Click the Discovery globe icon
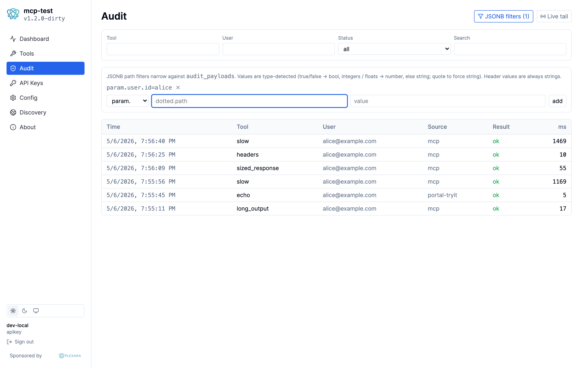The image size is (588, 368). tap(13, 112)
